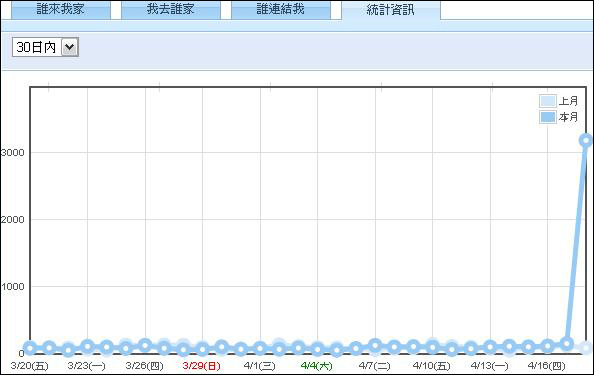
Task: Open the 30日內 period dropdown
Action: [x=45, y=47]
